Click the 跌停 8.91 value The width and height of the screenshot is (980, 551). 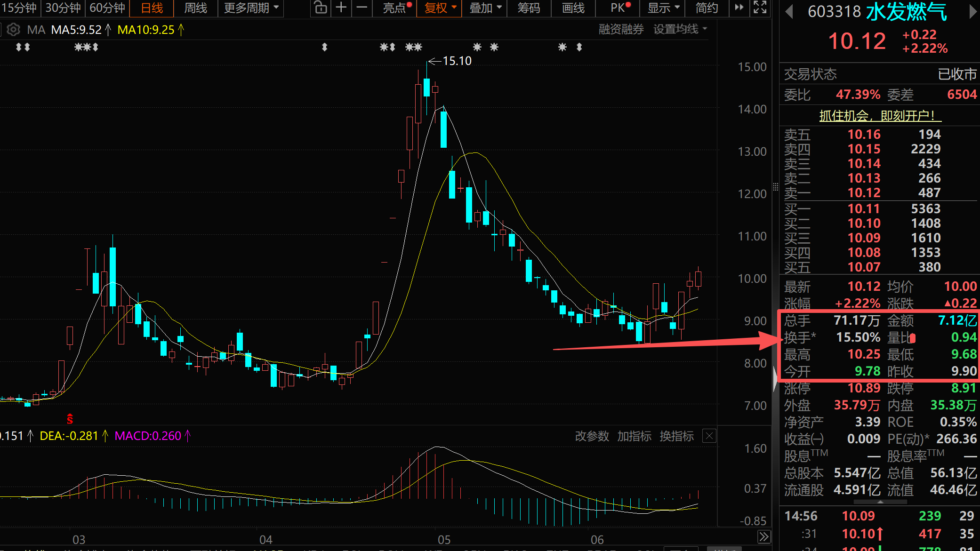point(964,388)
